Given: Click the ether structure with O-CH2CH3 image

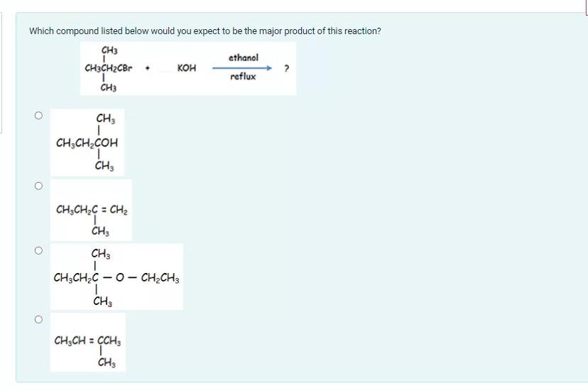Looking at the screenshot, I should 116,277.
